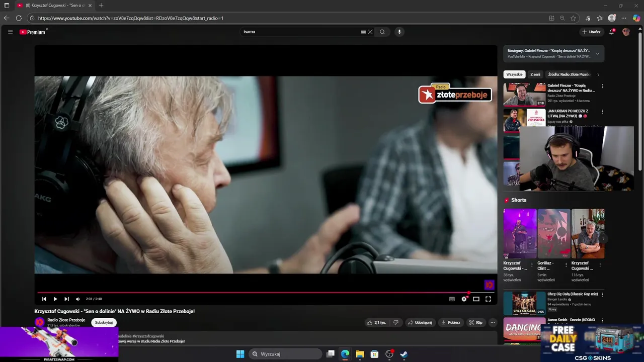Open Gabriel Fleszar Kroplą deszczu thumbnail

(524, 95)
